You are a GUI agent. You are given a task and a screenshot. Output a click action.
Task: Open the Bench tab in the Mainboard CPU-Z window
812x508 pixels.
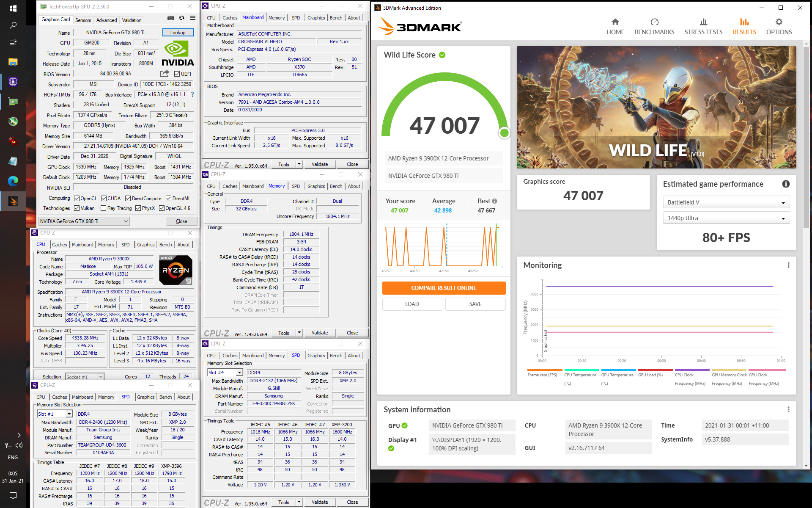tap(336, 18)
